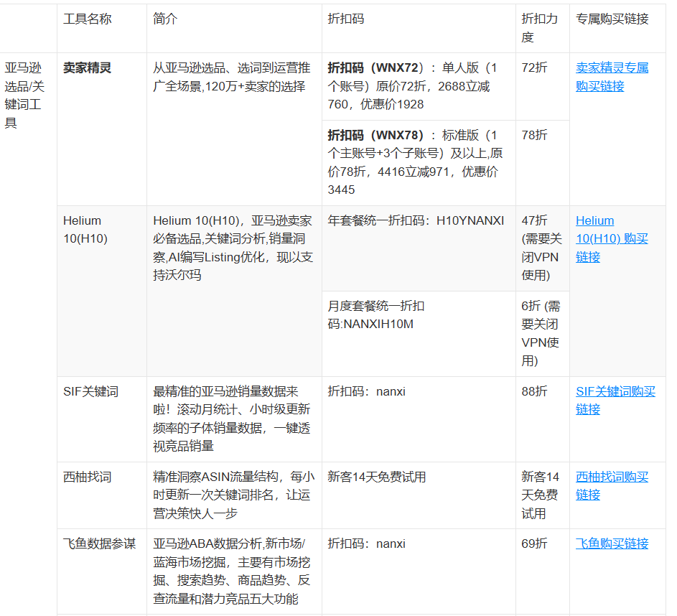
Task: Click the 72折 discount cell
Action: tap(542, 86)
